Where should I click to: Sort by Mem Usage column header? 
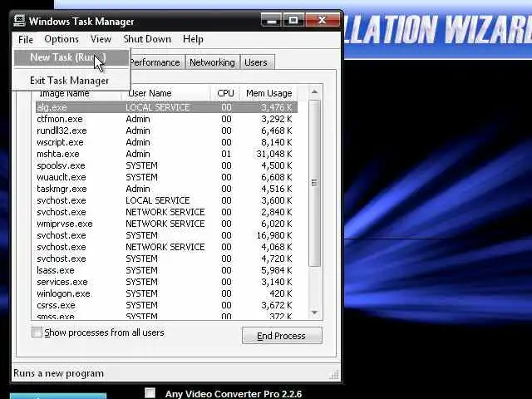click(269, 93)
